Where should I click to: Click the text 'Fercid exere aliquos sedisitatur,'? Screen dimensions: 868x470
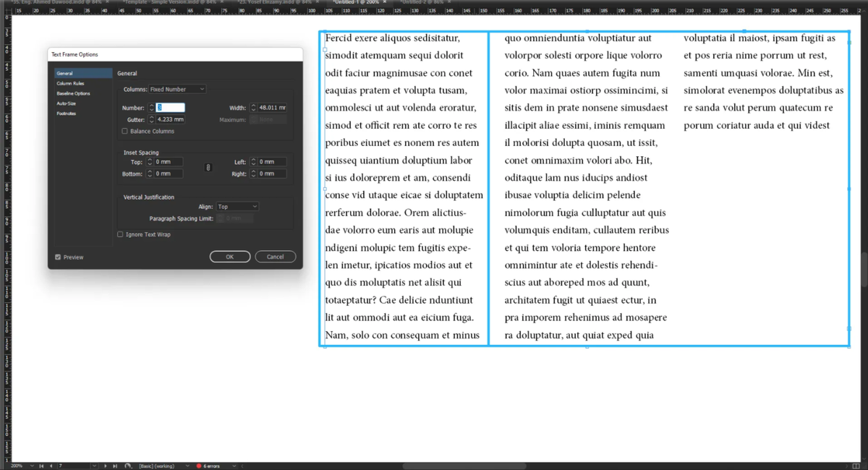click(393, 38)
